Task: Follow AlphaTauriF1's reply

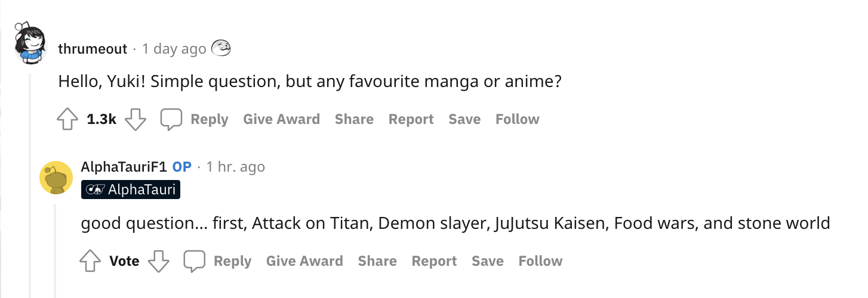Action: tap(540, 261)
